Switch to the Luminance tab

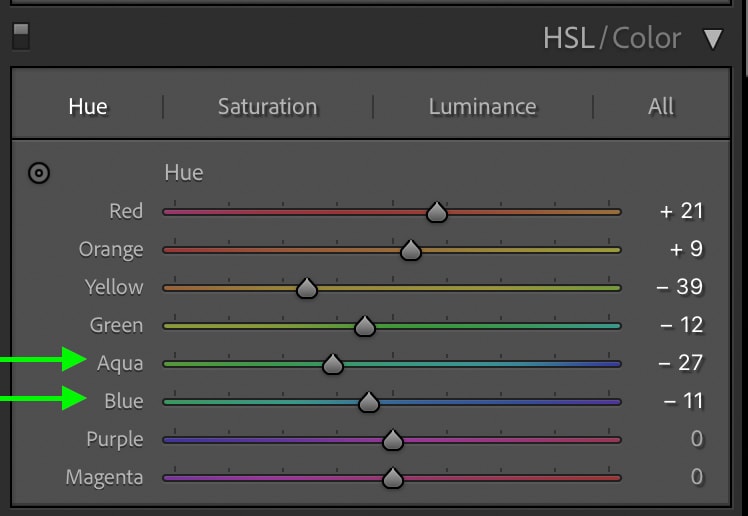[x=482, y=106]
